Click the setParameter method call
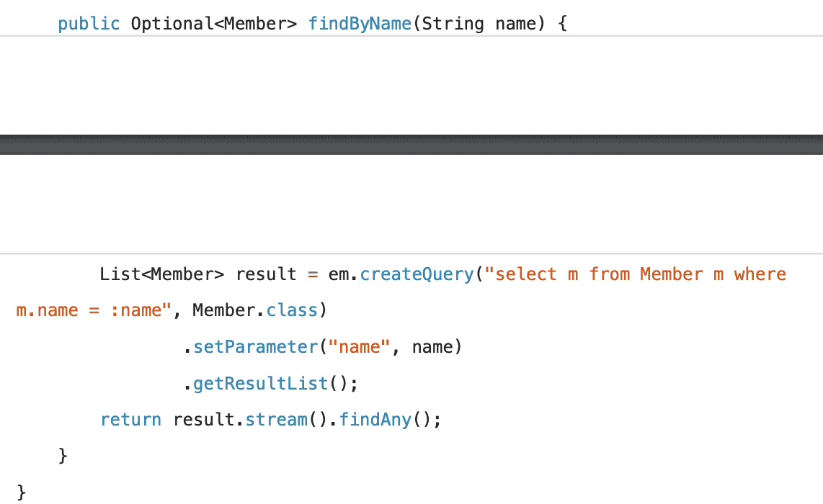 256,347
